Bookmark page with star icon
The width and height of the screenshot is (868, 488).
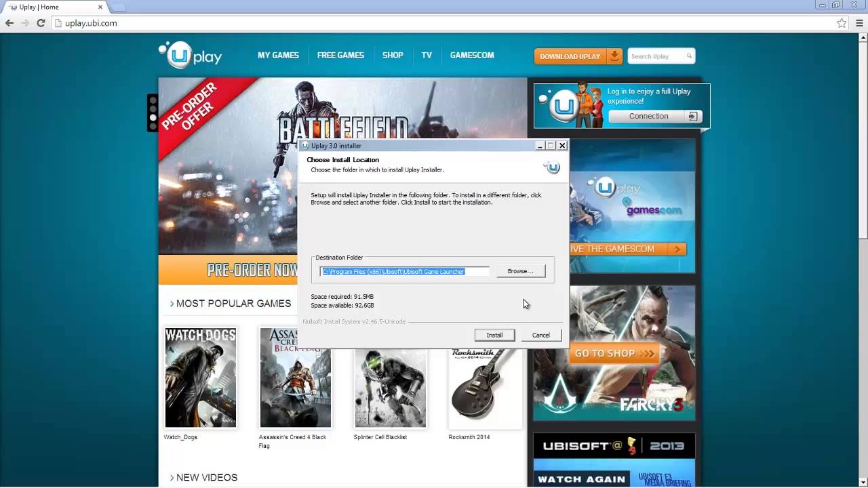point(842,23)
